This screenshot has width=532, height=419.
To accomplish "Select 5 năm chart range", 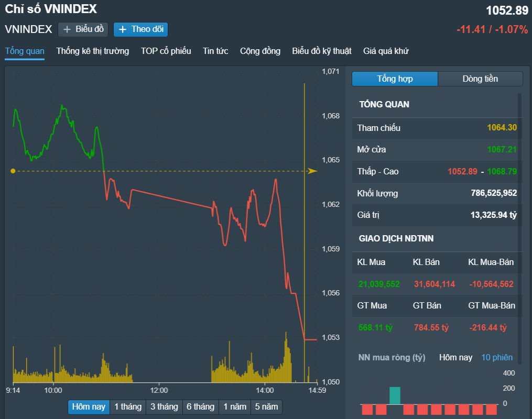I will click(x=266, y=407).
